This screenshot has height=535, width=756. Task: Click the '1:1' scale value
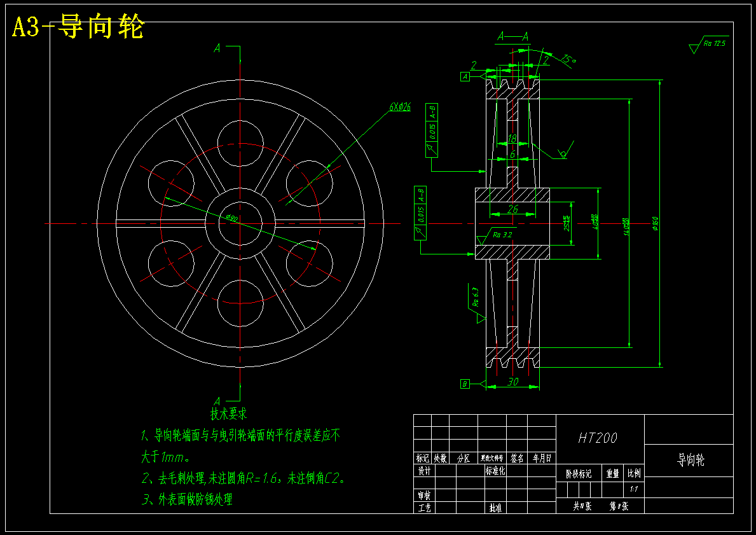pyautogui.click(x=633, y=489)
